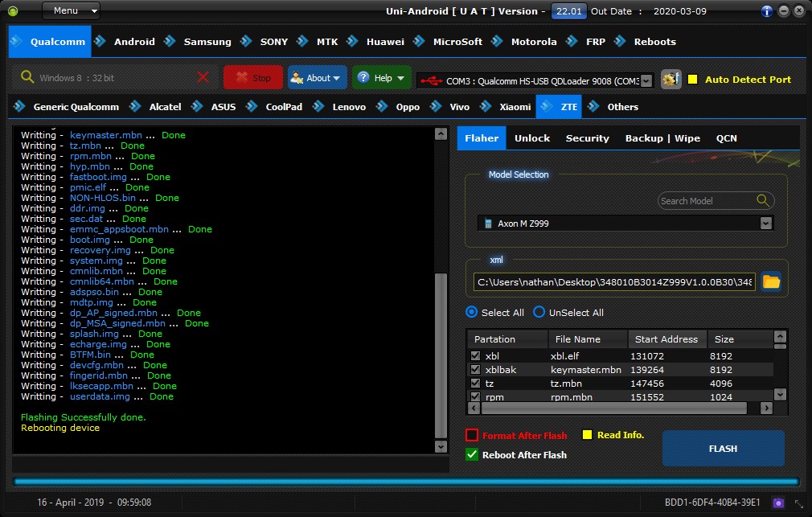The width and height of the screenshot is (812, 517).
Task: Click the green logo icon beside Menu
Action: click(13, 11)
